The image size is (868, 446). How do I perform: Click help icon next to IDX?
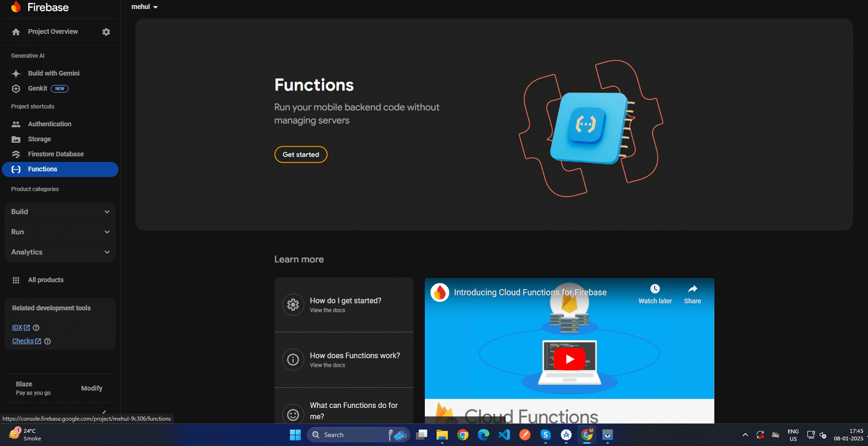tap(36, 328)
